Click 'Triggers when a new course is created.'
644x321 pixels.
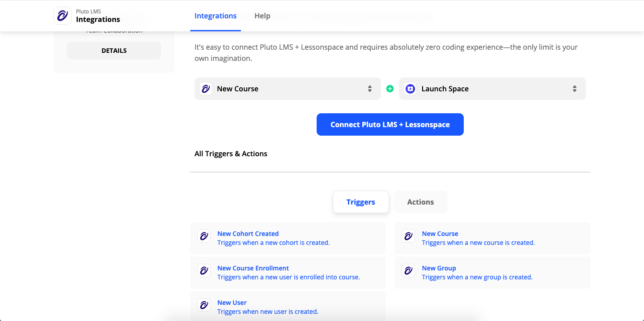[479, 243]
